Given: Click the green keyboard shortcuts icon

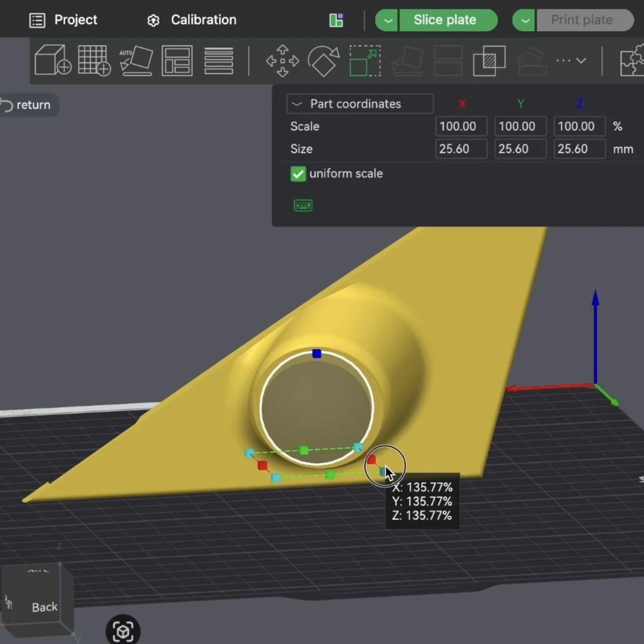Looking at the screenshot, I should tap(303, 206).
